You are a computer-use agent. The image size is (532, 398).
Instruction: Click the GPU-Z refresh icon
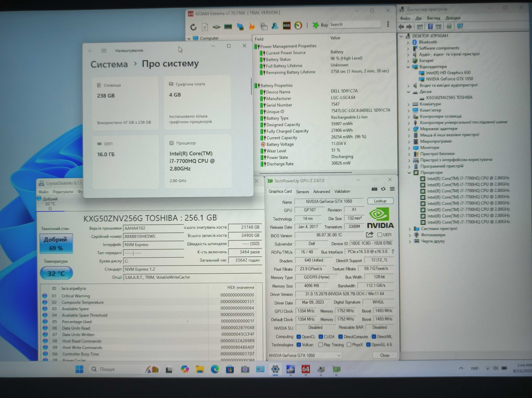383,189
